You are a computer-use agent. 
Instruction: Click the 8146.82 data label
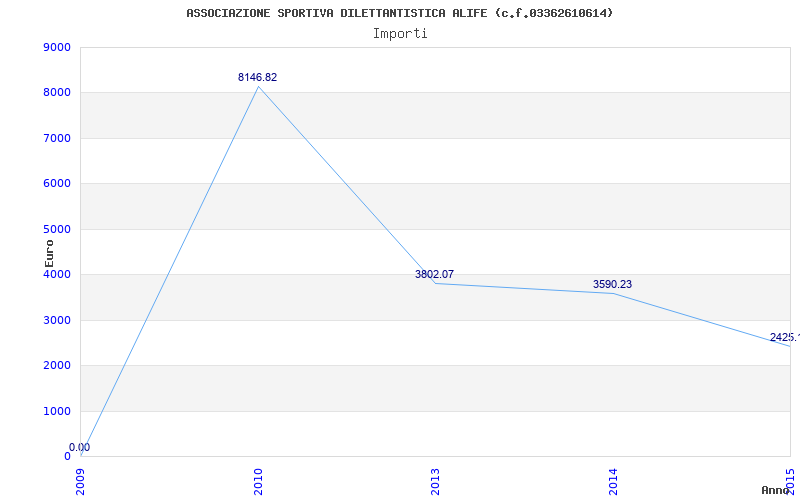[258, 78]
